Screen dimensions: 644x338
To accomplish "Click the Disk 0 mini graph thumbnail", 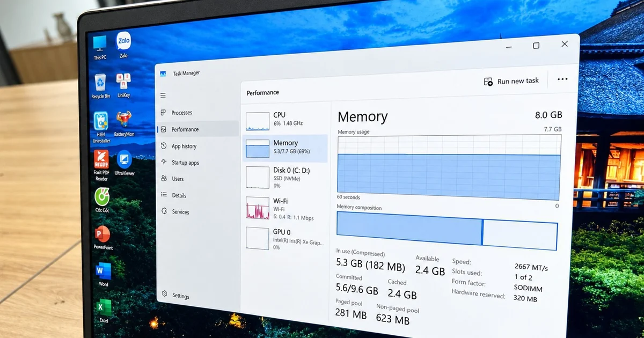I will click(258, 178).
